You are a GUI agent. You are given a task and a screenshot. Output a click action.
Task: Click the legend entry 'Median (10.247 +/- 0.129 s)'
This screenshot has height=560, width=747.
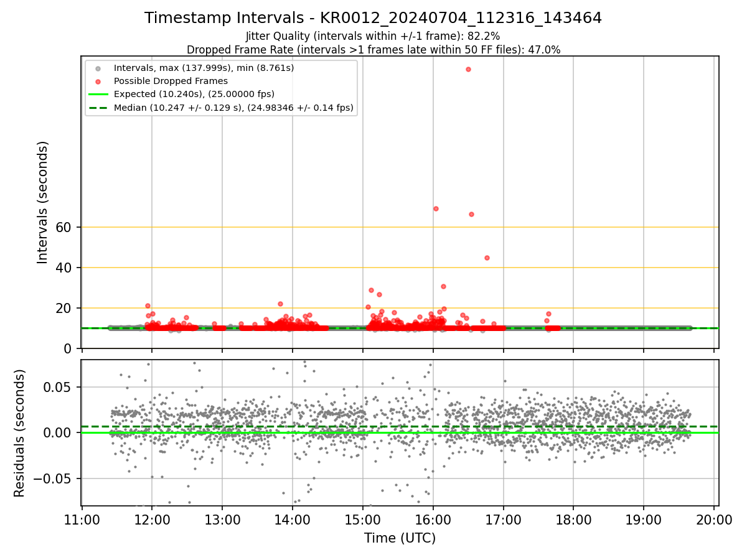[x=233, y=108]
